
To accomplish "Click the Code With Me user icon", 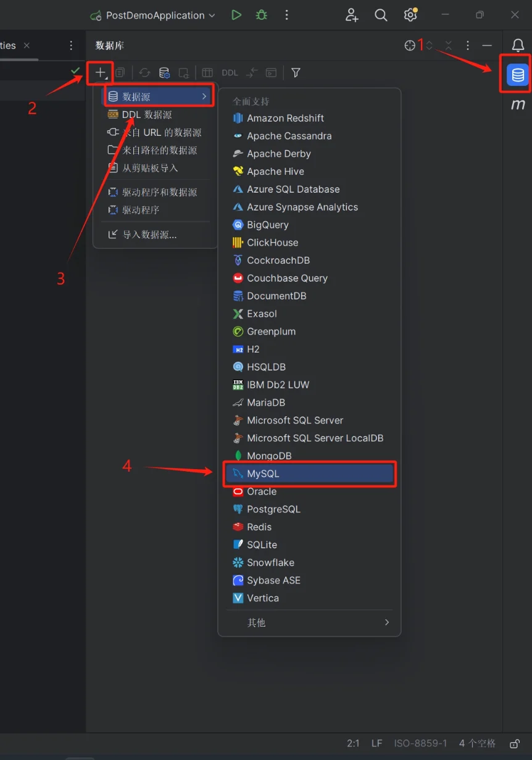I will click(x=352, y=15).
